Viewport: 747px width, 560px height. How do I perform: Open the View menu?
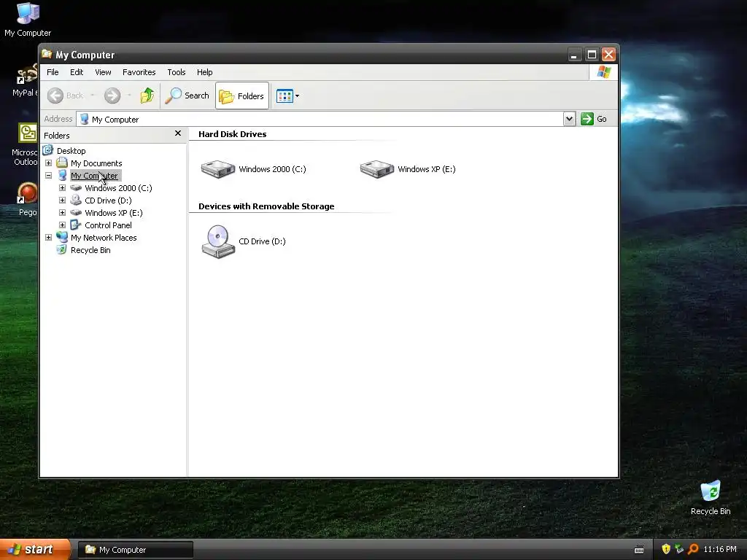click(x=103, y=72)
